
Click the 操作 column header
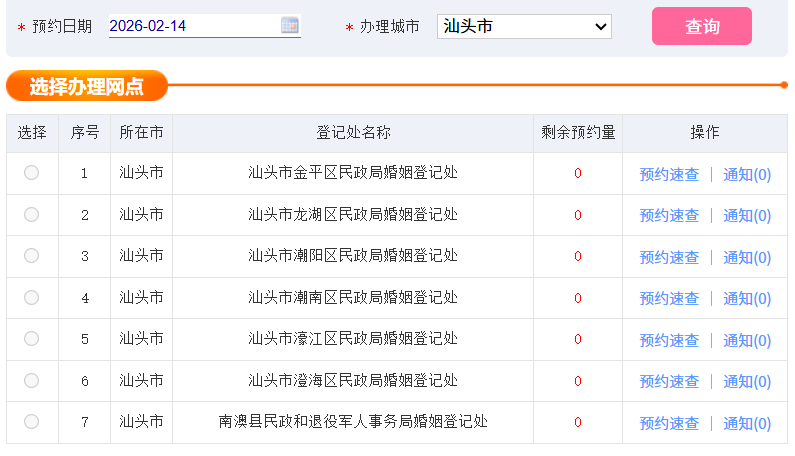pyautogui.click(x=705, y=133)
